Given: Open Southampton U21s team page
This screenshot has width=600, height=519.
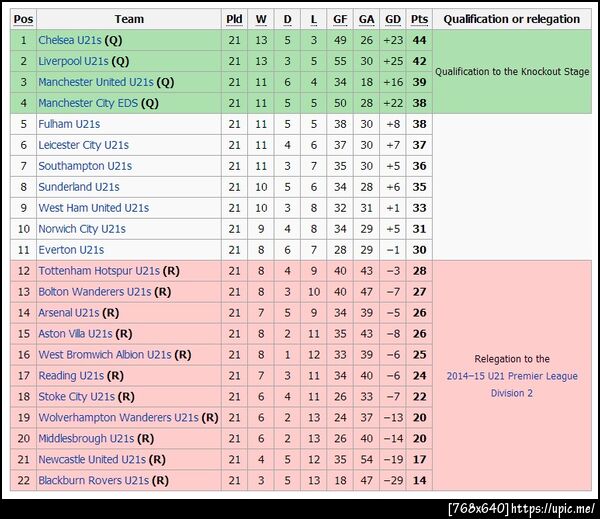Looking at the screenshot, I should (x=84, y=166).
